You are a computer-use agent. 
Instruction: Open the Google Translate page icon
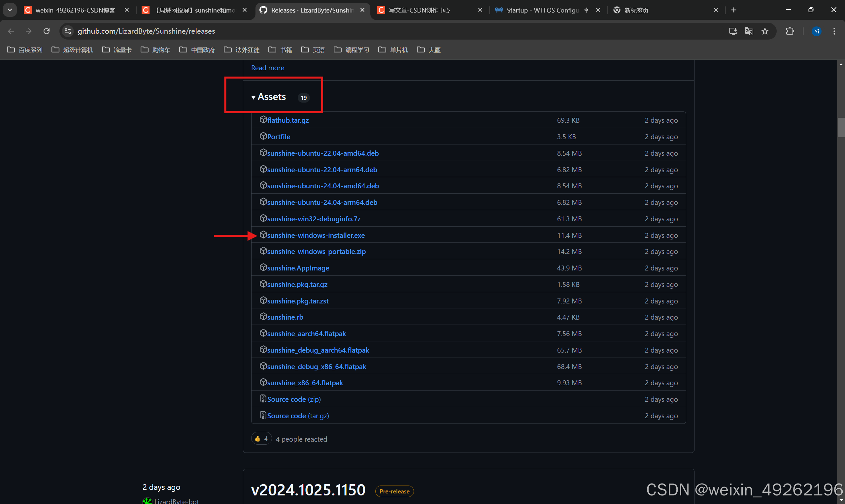[749, 31]
